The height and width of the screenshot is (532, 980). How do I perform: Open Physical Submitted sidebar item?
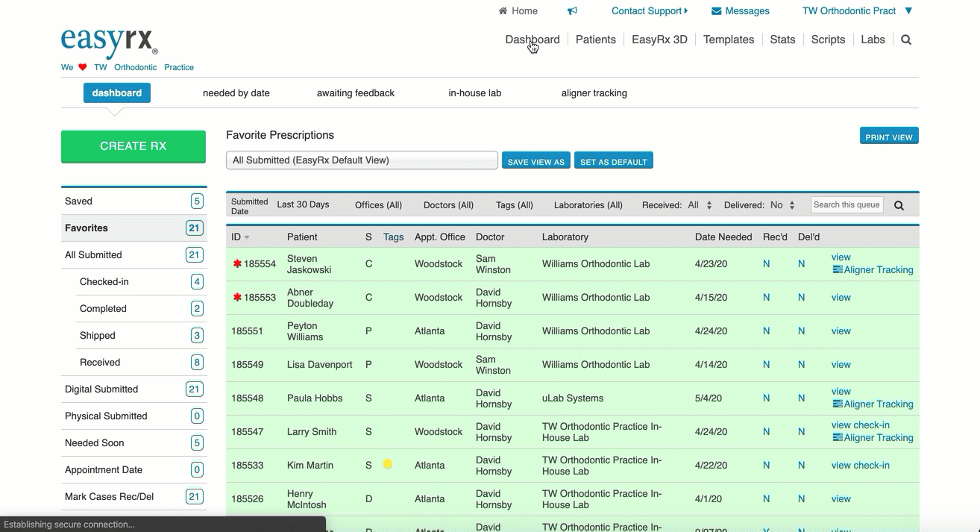(134, 416)
